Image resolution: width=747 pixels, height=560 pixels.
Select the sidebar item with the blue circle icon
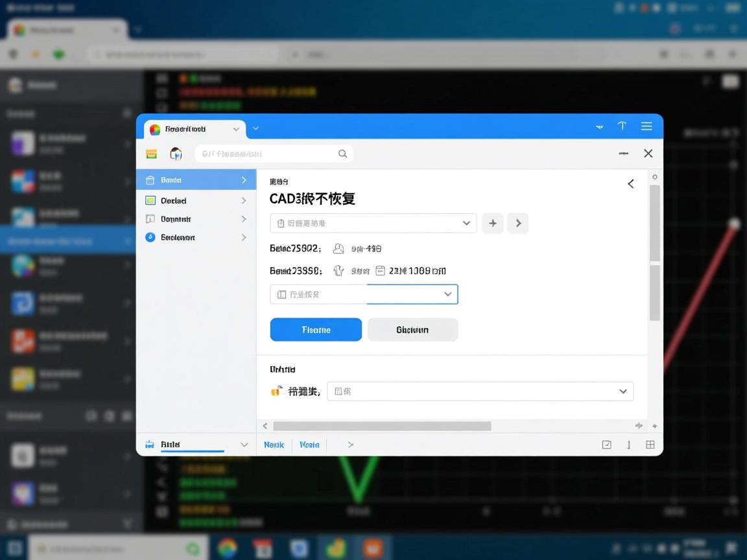[196, 238]
